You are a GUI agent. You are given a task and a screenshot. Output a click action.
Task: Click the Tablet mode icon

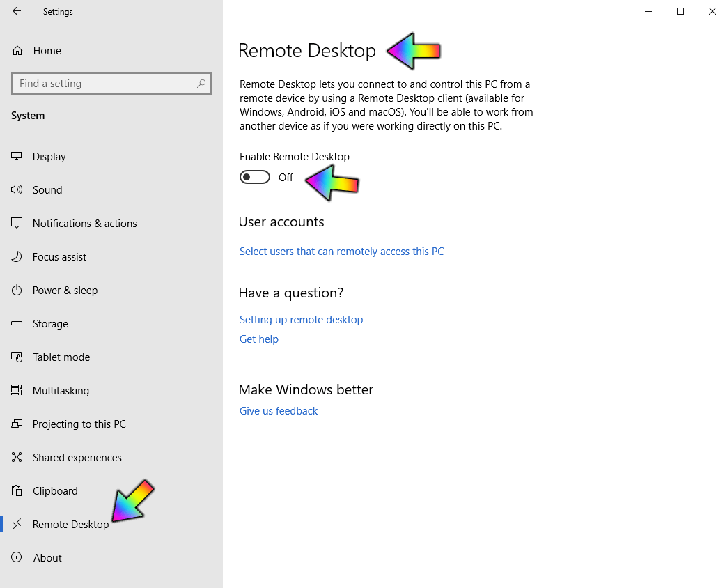pos(17,357)
